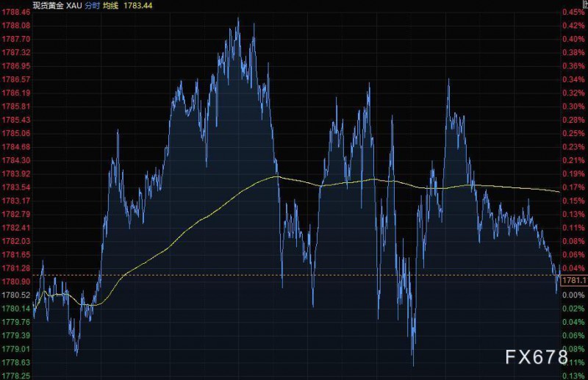Click the price axis label 1786.57
588x380 pixels.
(15, 79)
